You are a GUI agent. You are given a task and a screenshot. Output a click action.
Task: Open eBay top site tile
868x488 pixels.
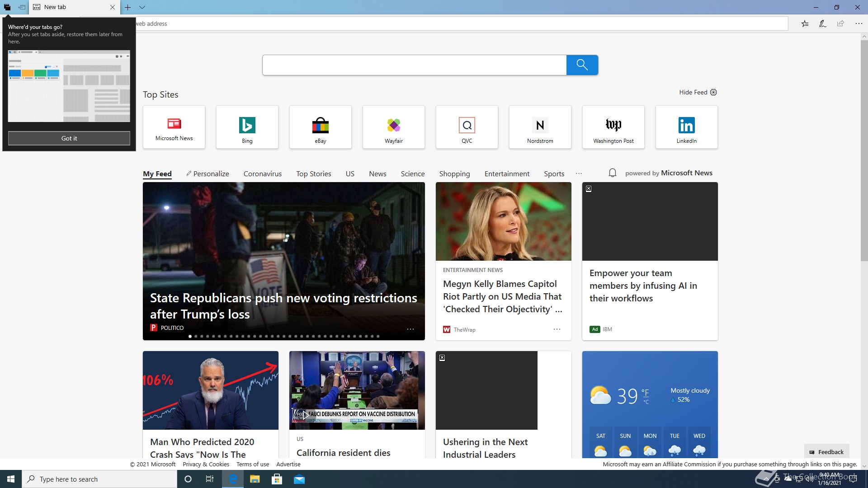point(321,127)
